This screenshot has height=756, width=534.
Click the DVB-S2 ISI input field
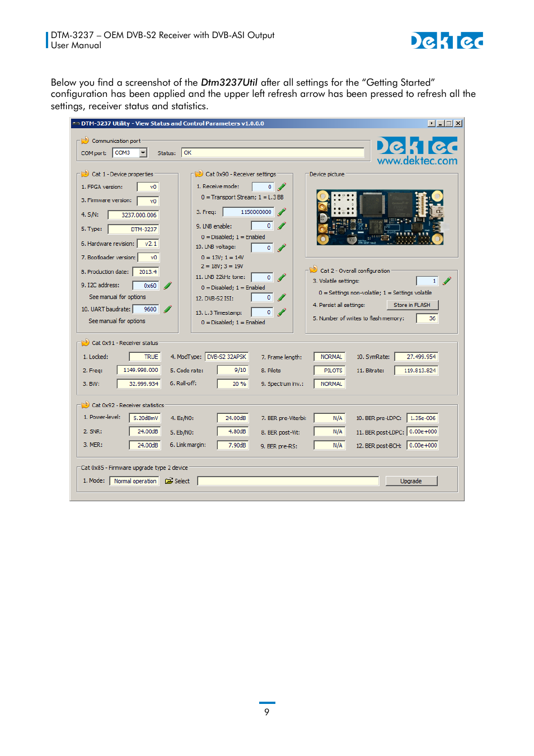coord(262,298)
